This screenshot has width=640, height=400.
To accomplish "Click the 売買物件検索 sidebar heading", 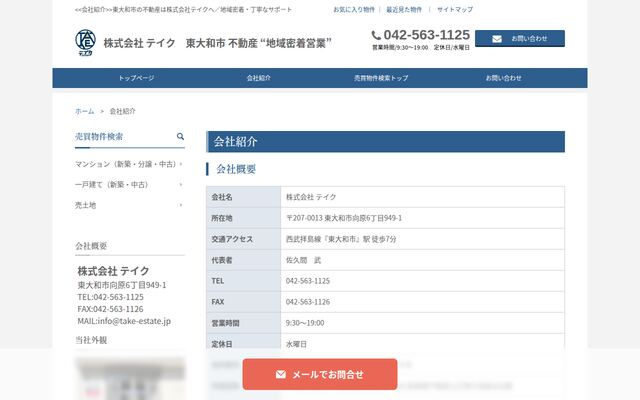I will (x=99, y=136).
